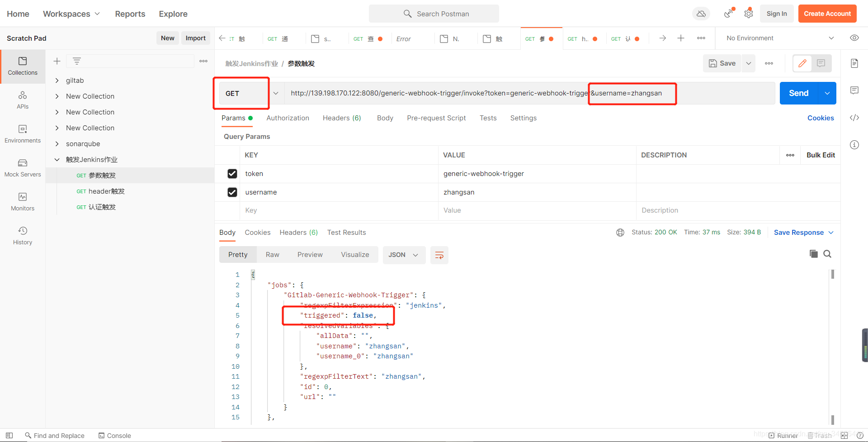The image size is (868, 442).
Task: Switch to the Authorization tab
Action: point(288,118)
